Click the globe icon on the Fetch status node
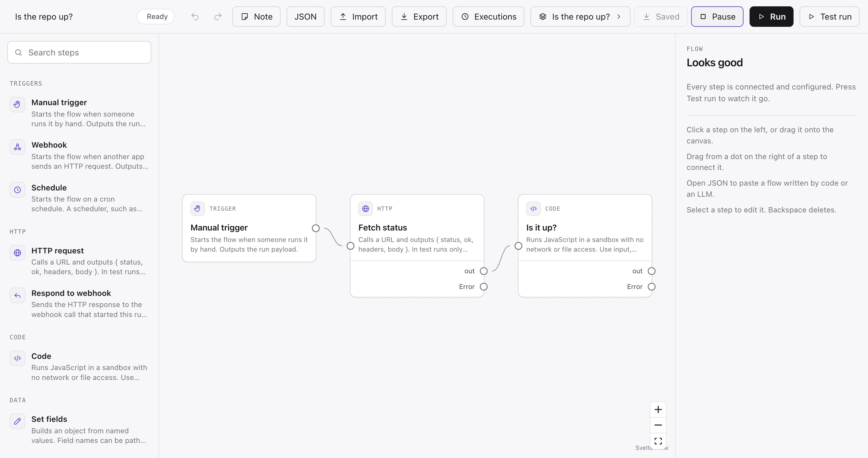Screen dimensions: 868x458 365,209
